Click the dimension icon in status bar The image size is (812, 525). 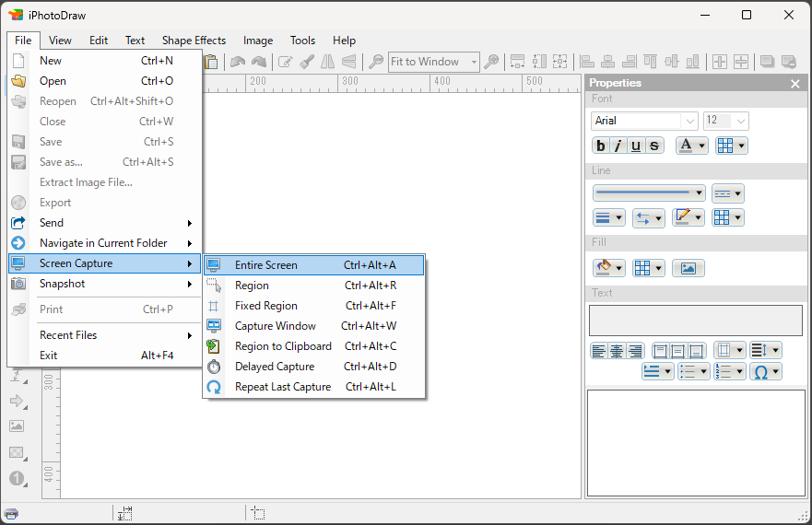[124, 514]
